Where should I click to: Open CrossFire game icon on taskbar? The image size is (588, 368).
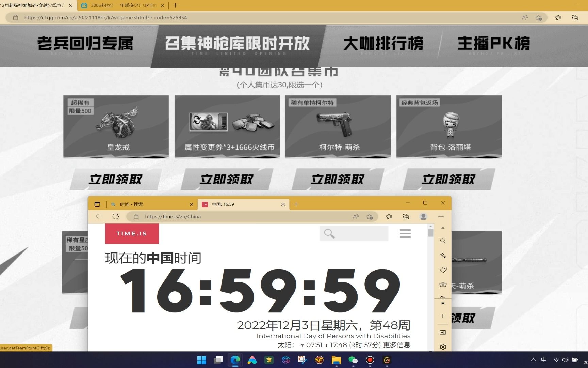pyautogui.click(x=319, y=360)
